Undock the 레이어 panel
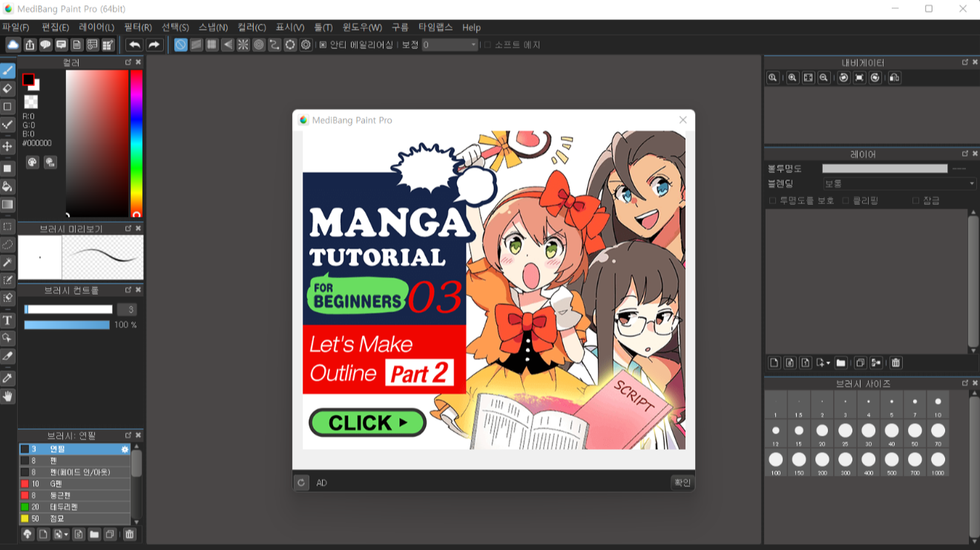The height and width of the screenshot is (550, 980). 964,154
